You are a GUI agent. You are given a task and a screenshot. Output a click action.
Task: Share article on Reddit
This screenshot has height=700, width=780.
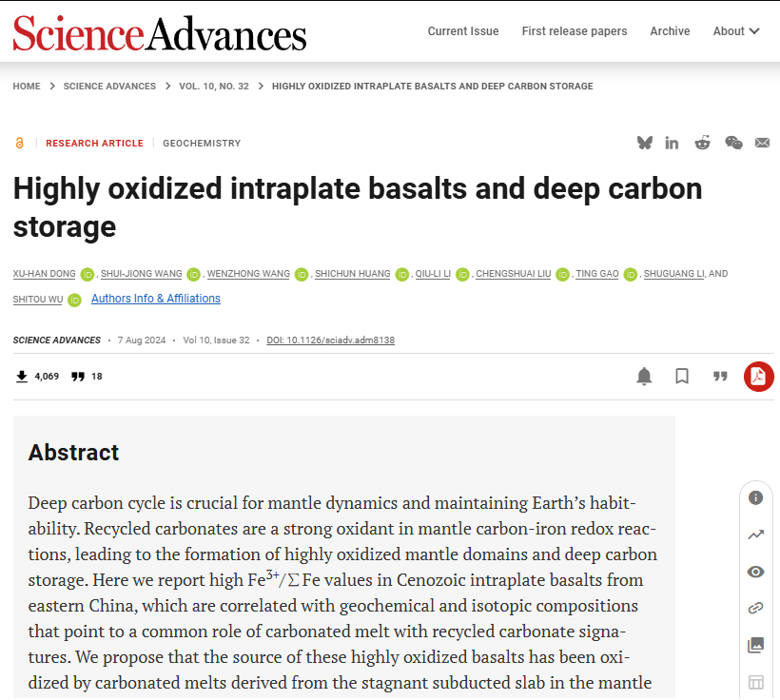(x=702, y=143)
